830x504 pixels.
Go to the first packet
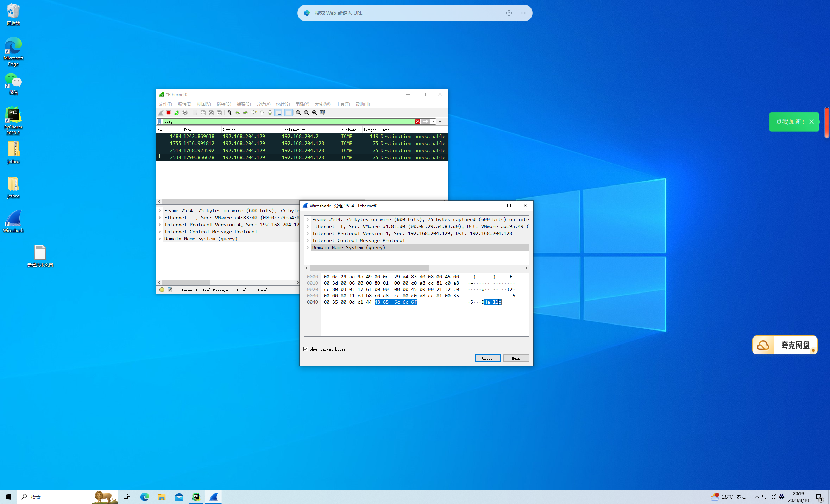pos(262,113)
